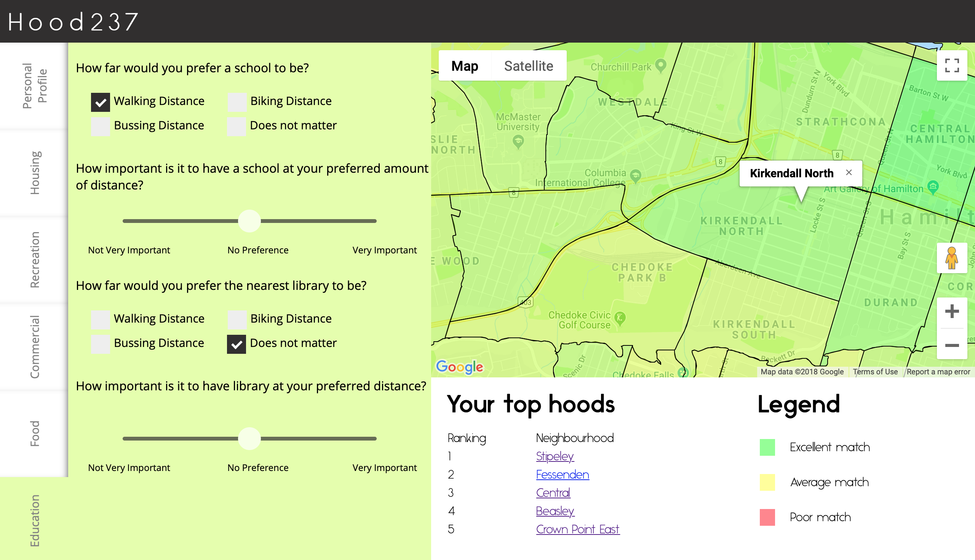The image size is (975, 560).
Task: Click the Churchill Park map marker
Action: pos(660,65)
